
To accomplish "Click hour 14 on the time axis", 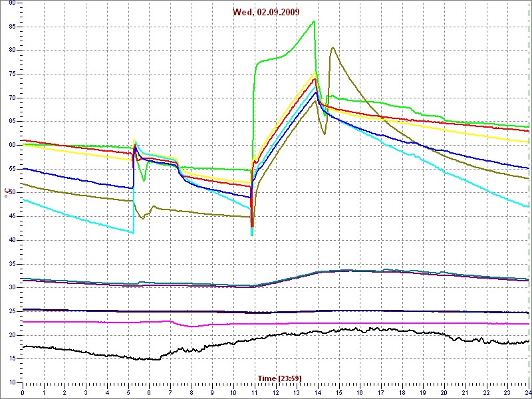I will click(317, 392).
